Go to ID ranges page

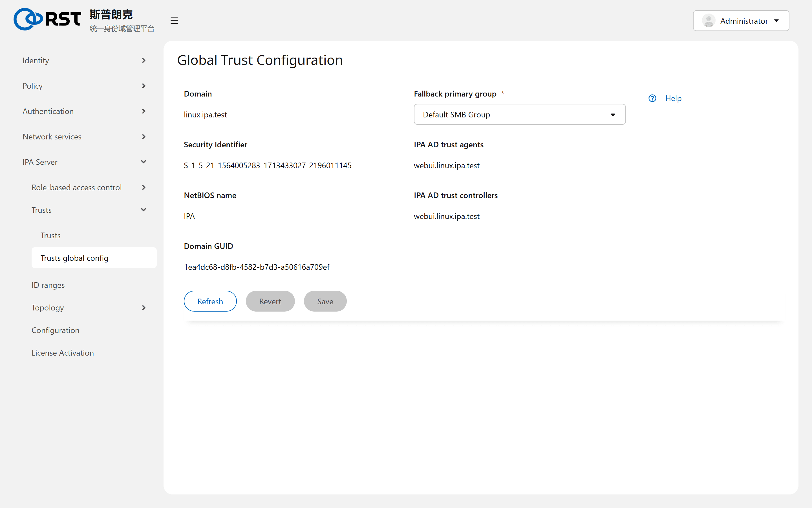click(48, 285)
